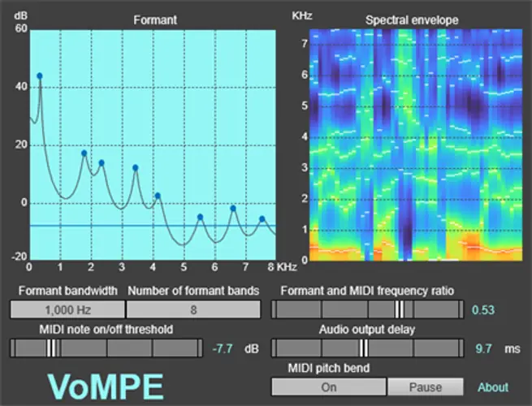Viewport: 532px width, 406px height.
Task: Pick the formant peak dot near 4.2 kHz
Action: [x=158, y=196]
